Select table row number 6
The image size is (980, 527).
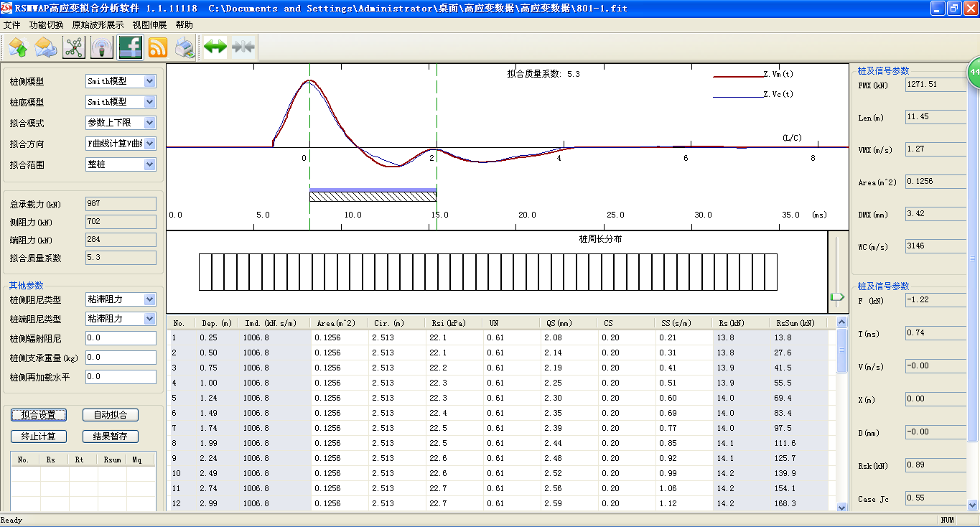tap(501, 413)
